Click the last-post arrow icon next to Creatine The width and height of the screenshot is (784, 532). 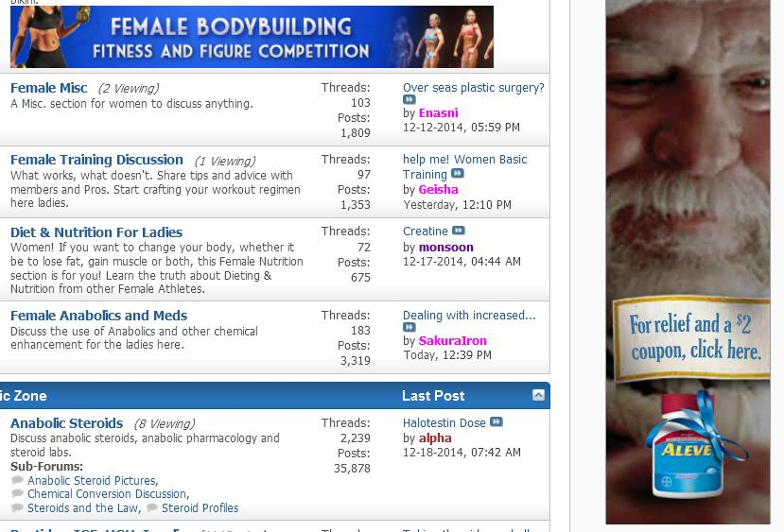coord(459,231)
